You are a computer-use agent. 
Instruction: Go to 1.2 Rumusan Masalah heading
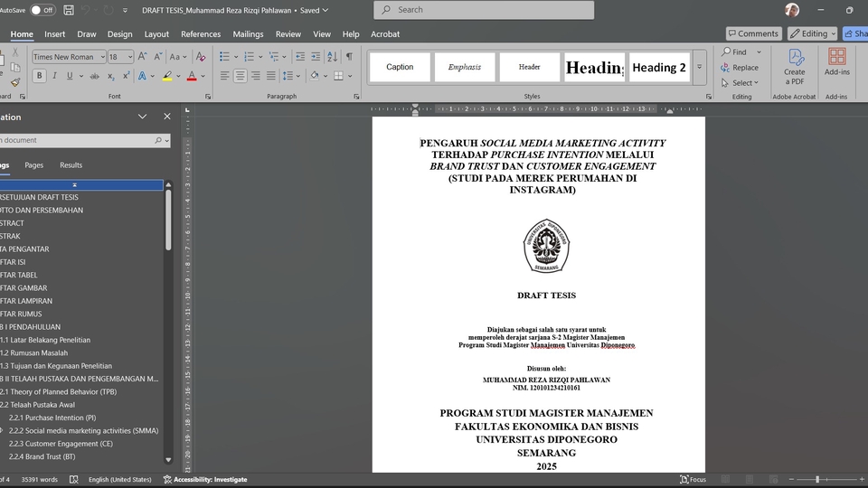(33, 353)
